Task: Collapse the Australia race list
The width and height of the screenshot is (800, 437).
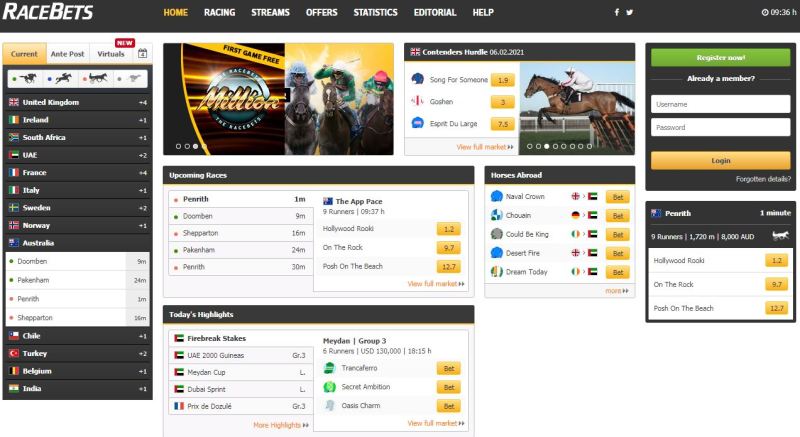Action: [x=78, y=243]
